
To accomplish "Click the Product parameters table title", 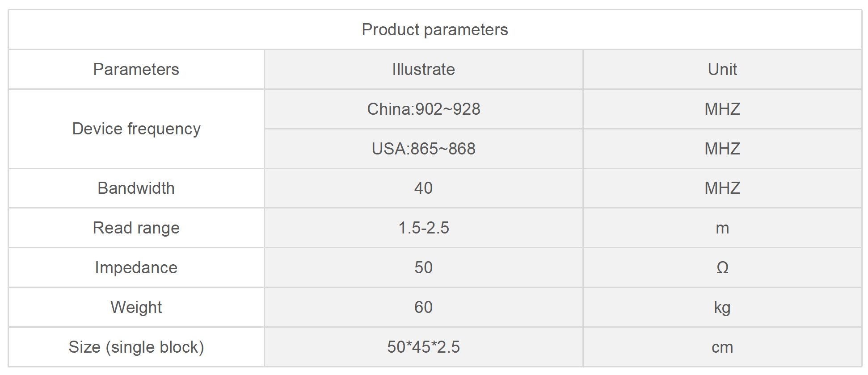I will pyautogui.click(x=434, y=29).
